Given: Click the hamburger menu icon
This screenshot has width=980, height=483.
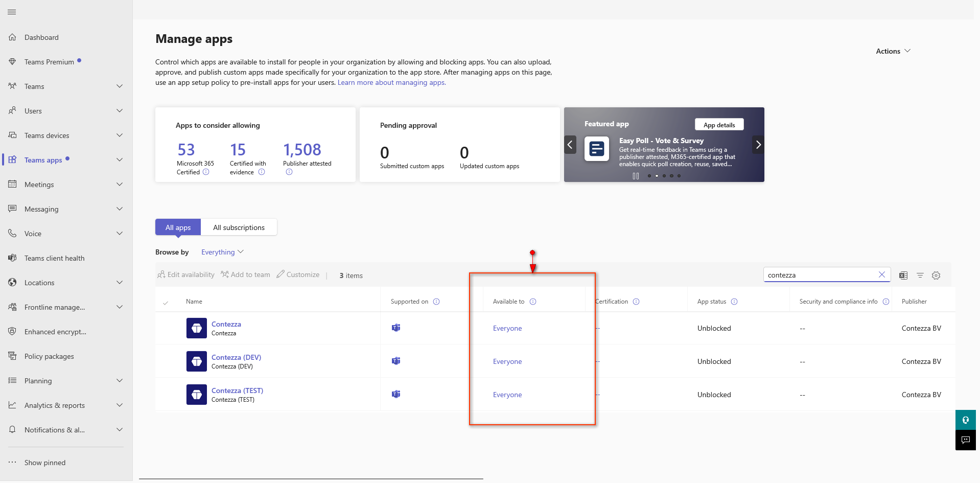Looking at the screenshot, I should click(x=12, y=12).
